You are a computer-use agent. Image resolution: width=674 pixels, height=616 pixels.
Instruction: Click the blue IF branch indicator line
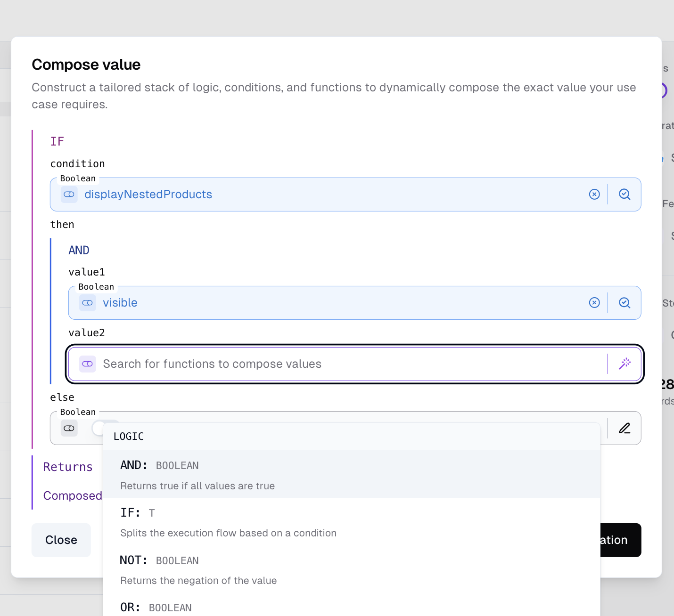tap(50, 311)
